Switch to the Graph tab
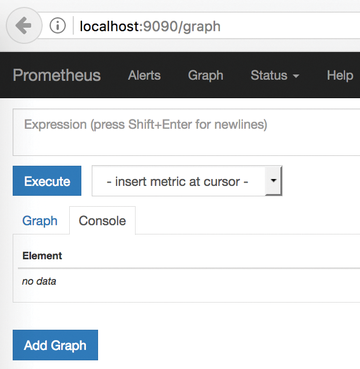 40,221
